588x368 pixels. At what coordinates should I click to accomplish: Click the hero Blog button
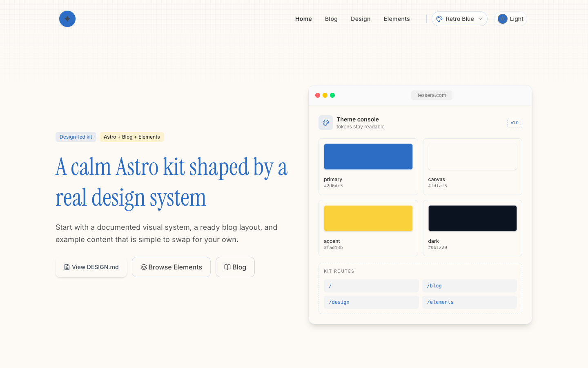[x=235, y=267]
